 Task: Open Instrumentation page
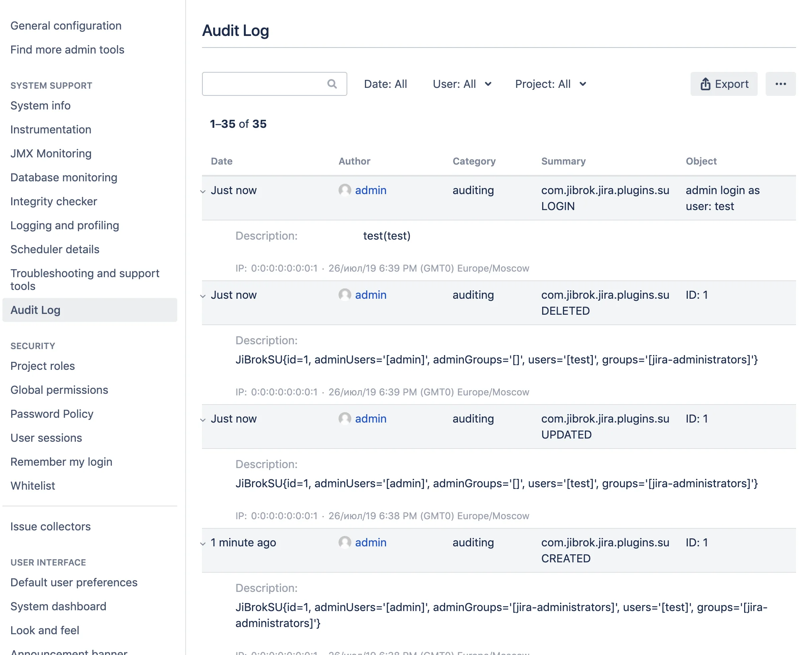(51, 129)
